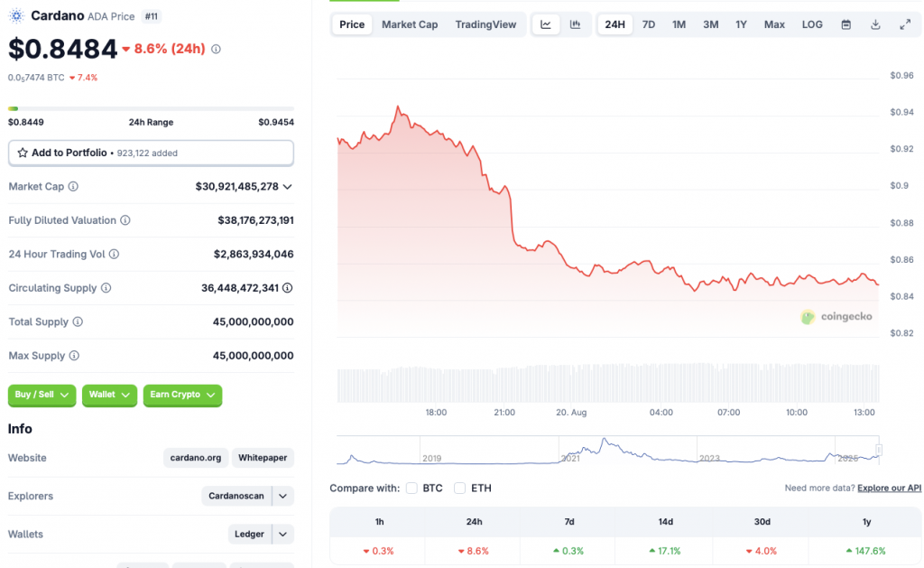
Task: Expand the chart to fullscreen
Action: 905,24
